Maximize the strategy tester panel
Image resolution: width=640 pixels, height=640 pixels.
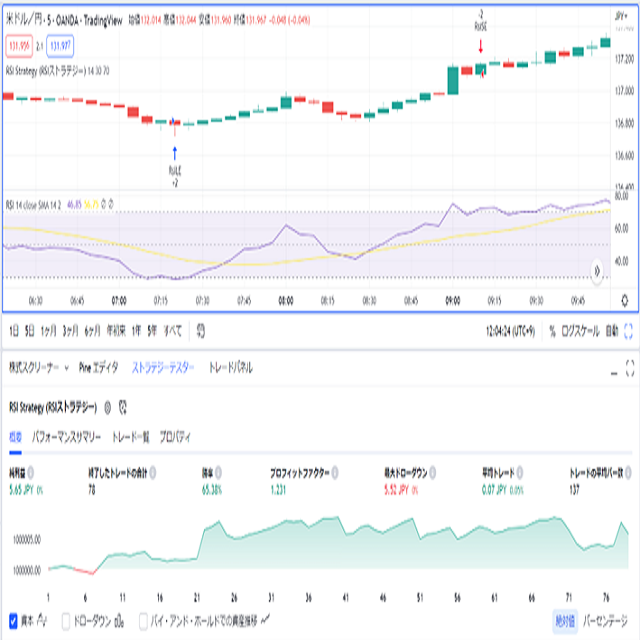[x=630, y=368]
